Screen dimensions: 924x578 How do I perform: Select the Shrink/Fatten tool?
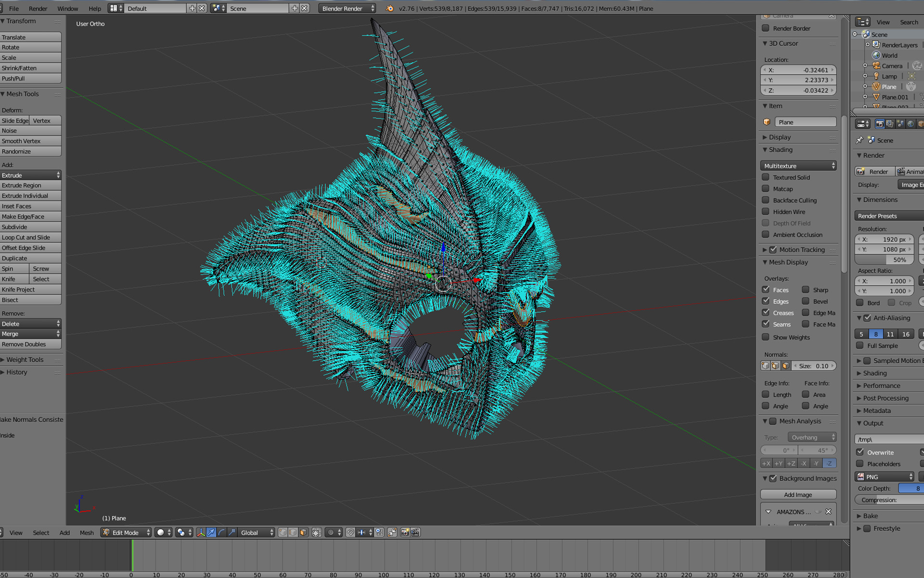pos(30,68)
